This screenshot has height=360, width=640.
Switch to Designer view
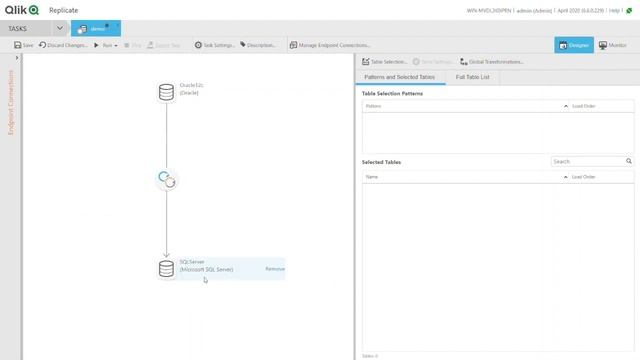[574, 45]
